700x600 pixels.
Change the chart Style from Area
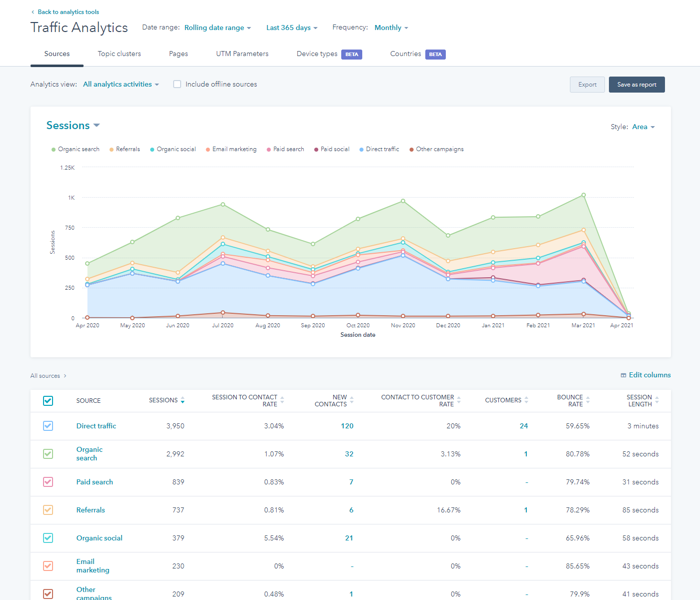[644, 127]
